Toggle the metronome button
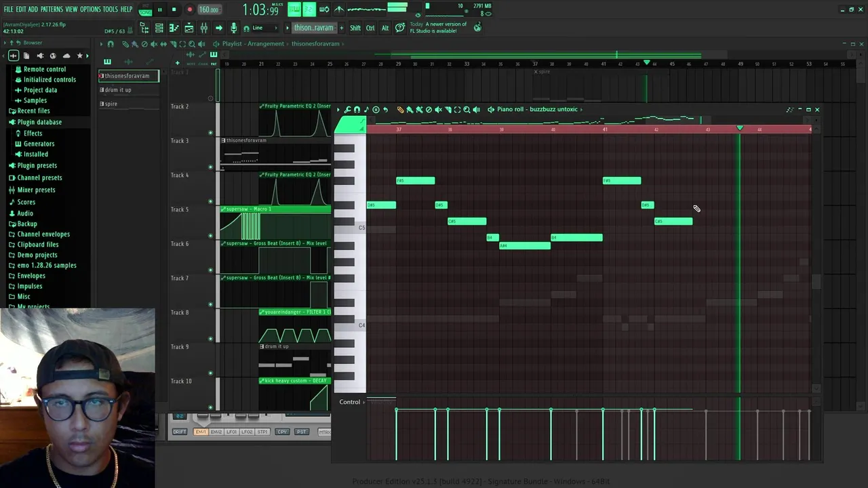The image size is (868, 488). point(338,9)
